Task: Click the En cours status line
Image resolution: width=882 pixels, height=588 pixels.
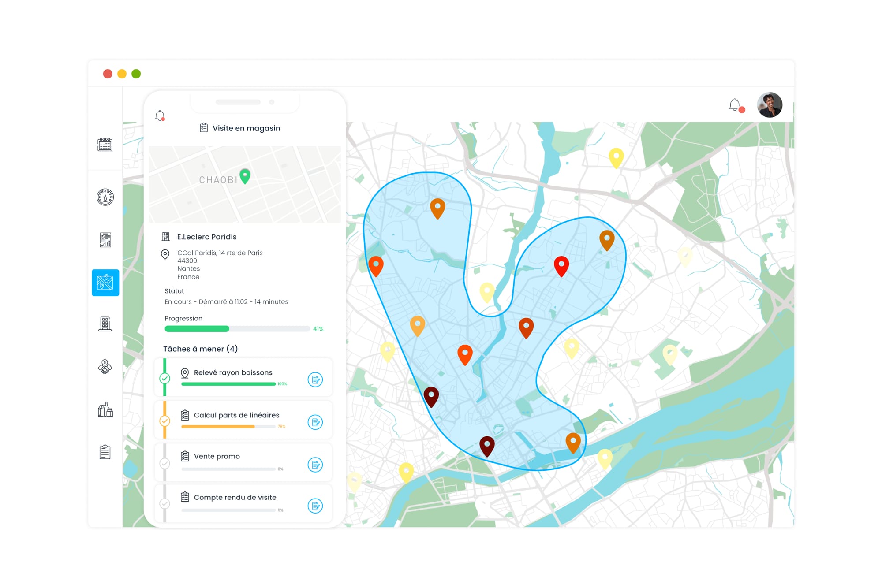Action: click(226, 302)
